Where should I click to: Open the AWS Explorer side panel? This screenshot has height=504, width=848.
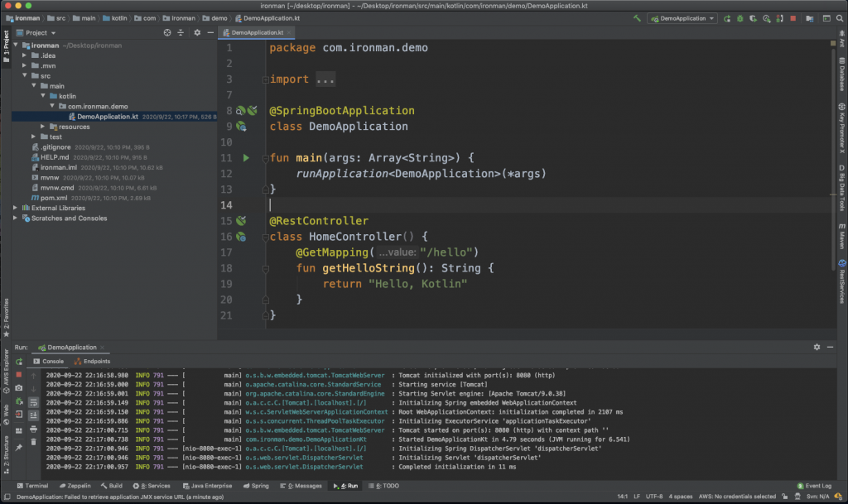6,371
